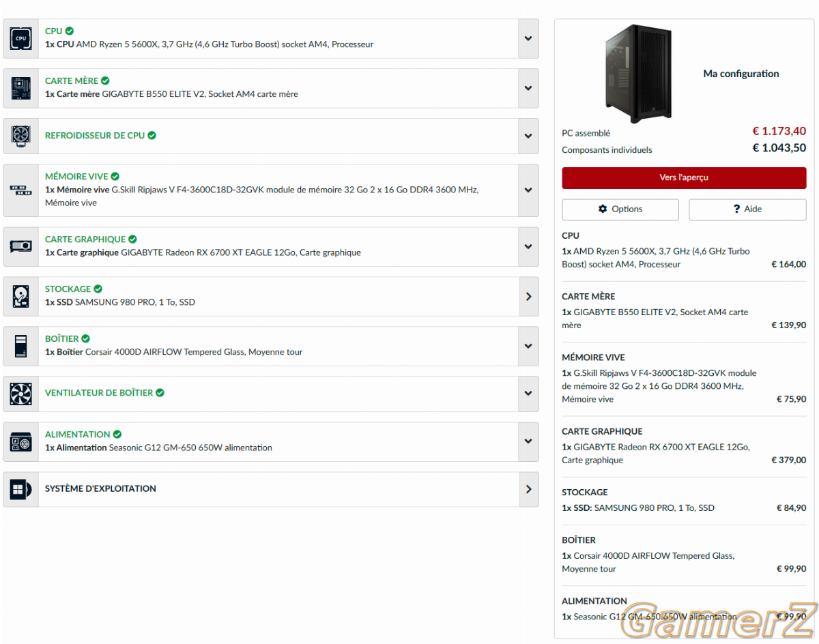
Task: Click the GIGABYTE B550 ELITE V2 description
Action: pyautogui.click(x=171, y=94)
